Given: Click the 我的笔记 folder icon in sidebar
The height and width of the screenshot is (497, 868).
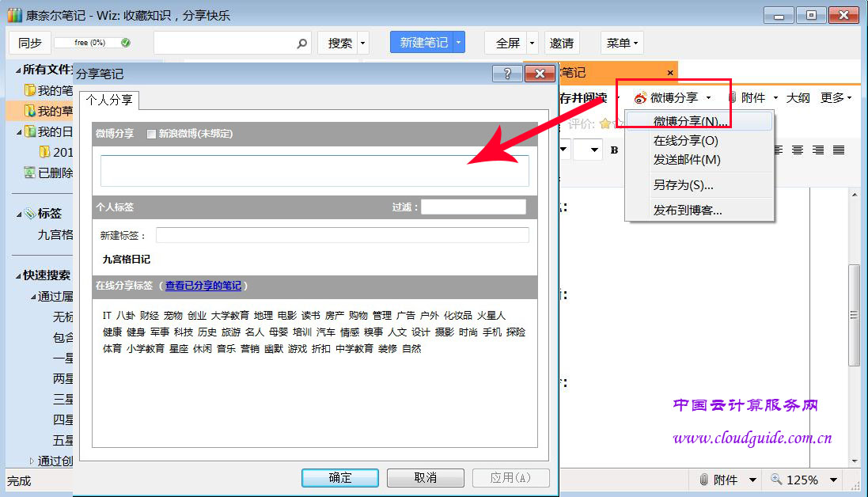Looking at the screenshot, I should [x=30, y=89].
